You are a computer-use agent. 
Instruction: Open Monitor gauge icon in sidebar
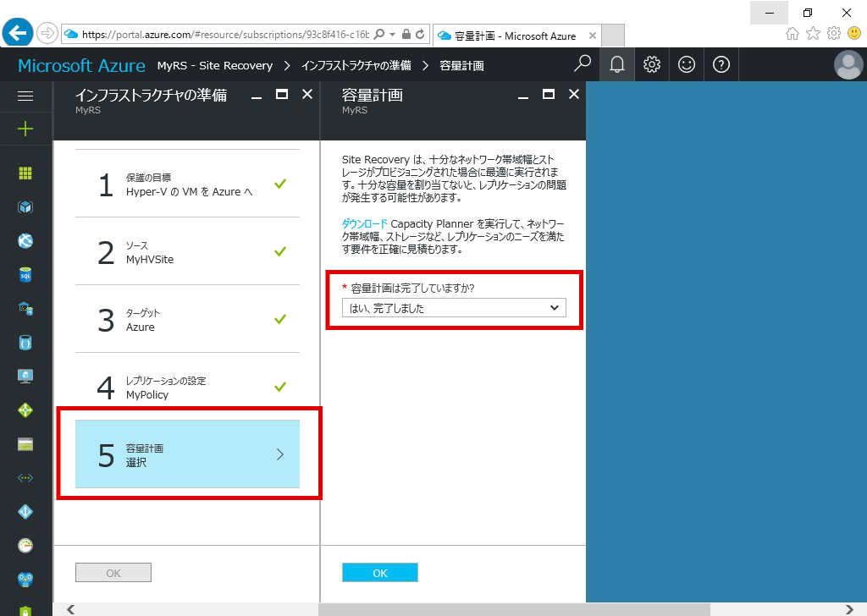pos(25,545)
